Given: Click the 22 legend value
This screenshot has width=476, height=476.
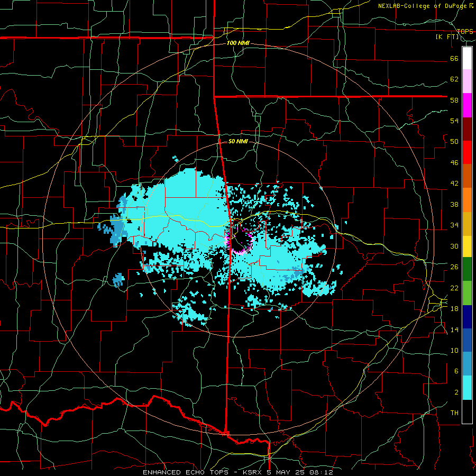Looking at the screenshot, I should (454, 288).
